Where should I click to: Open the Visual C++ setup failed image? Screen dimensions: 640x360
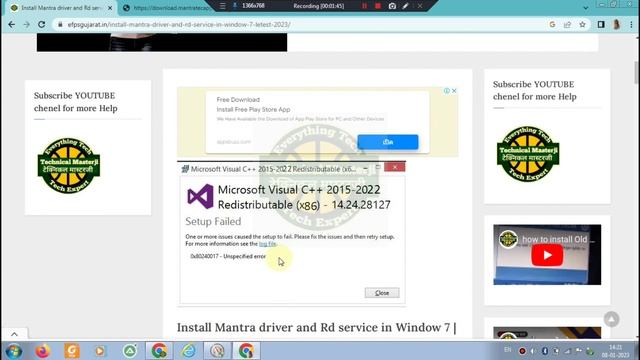coord(292,233)
